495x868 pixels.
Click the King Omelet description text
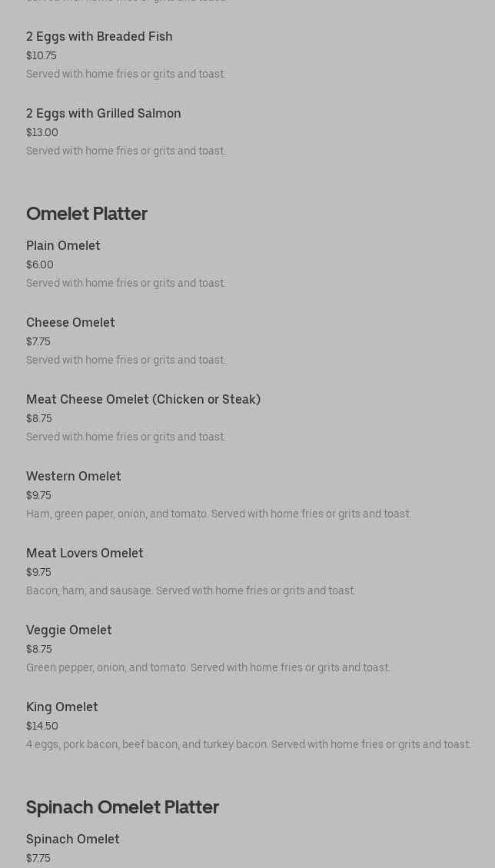point(248,745)
